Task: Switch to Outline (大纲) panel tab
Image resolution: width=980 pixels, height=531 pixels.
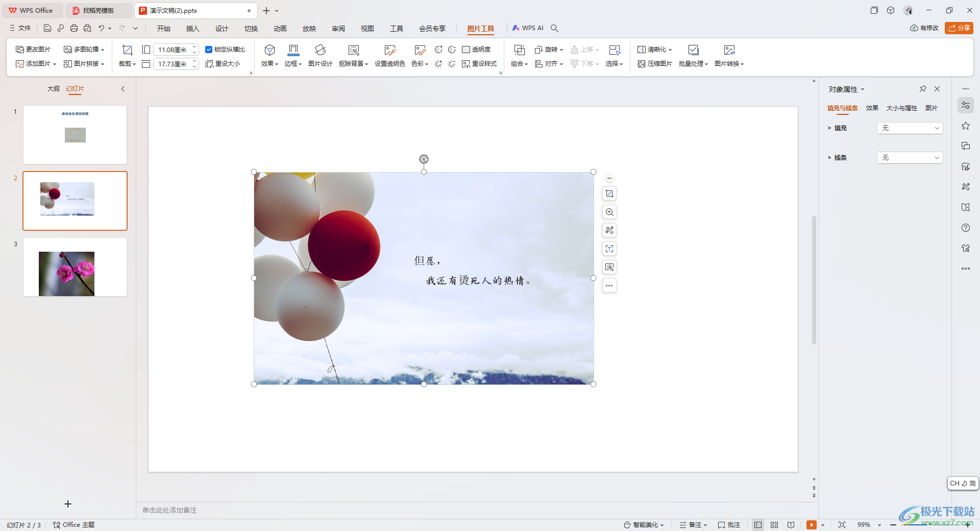Action: 54,89
